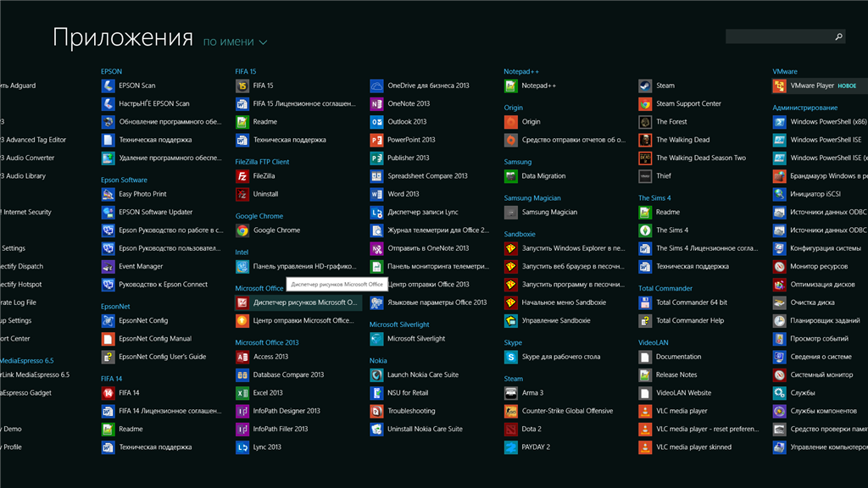
Task: Open Arma 3 icon
Action: click(x=511, y=393)
